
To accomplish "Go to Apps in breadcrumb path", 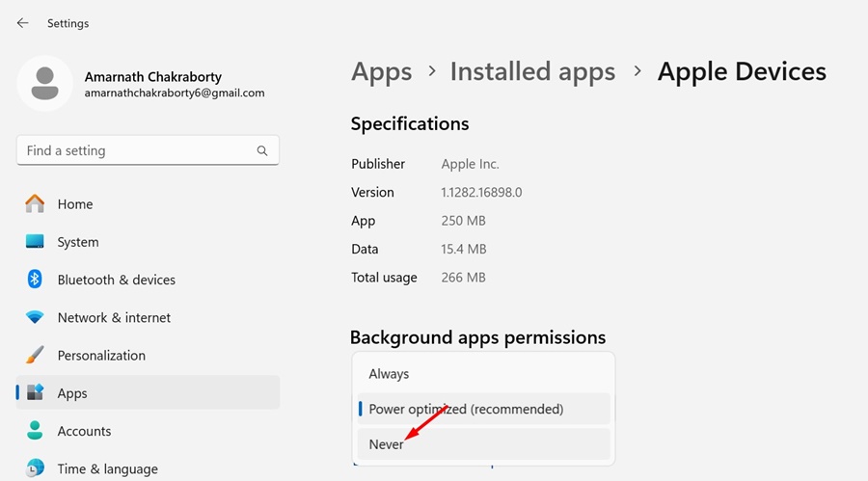I will tap(380, 71).
